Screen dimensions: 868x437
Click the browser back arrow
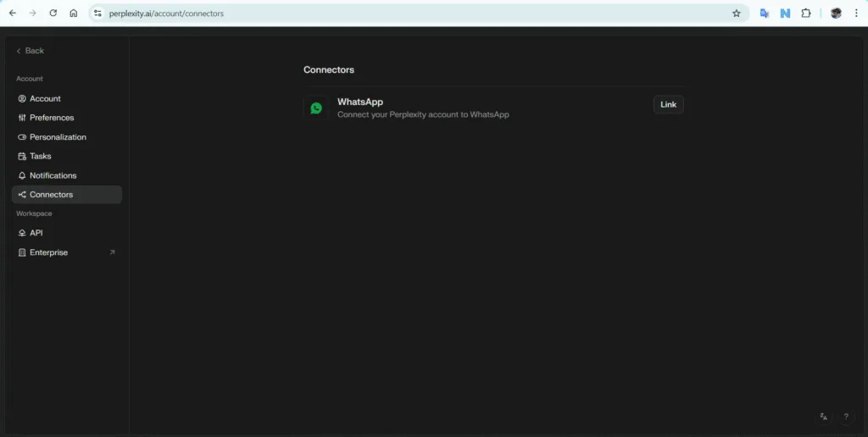click(x=12, y=14)
